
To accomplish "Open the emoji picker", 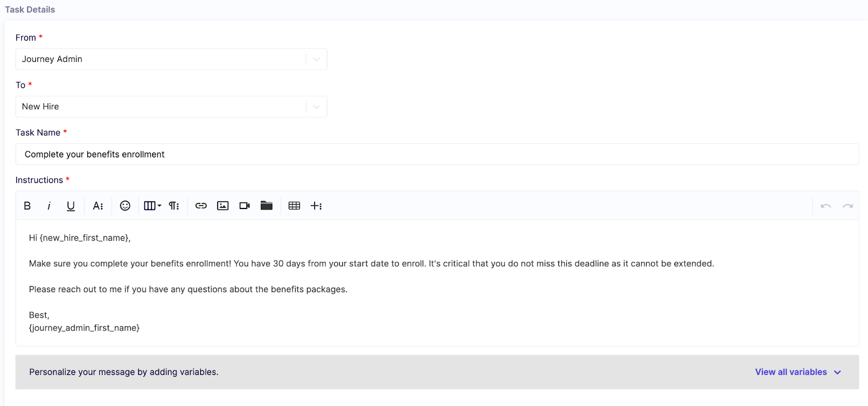I will [x=125, y=206].
